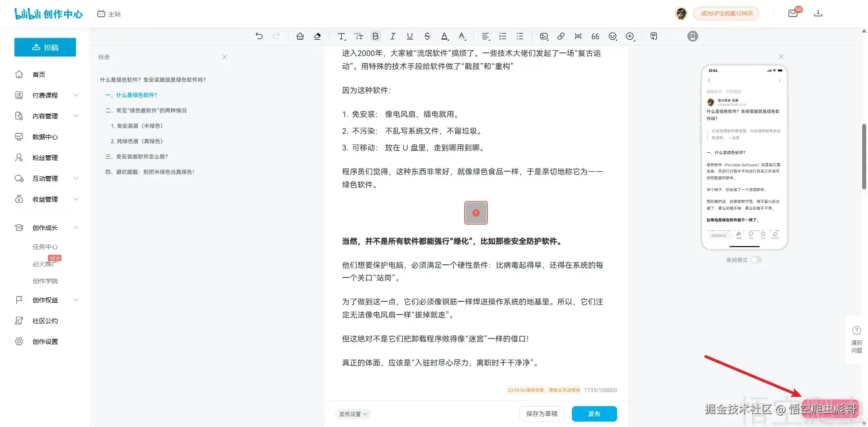Toggle the 夜间模式 night mode switch
Screen dimensions: 868x427
(756, 260)
